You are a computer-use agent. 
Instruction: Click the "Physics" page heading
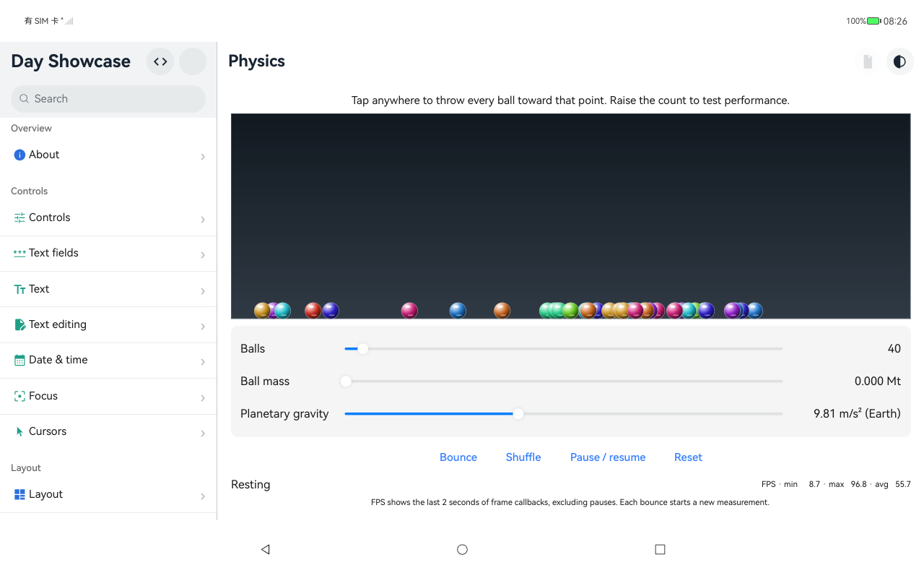(x=256, y=61)
